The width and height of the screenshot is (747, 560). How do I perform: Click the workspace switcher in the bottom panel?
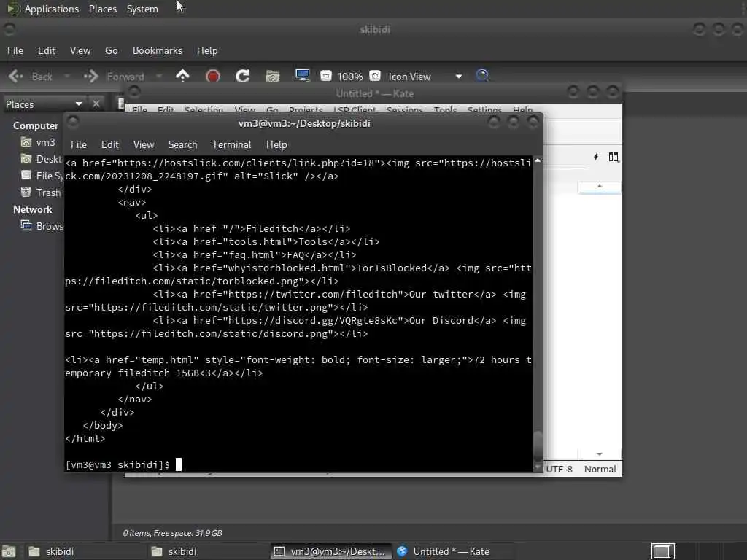(662, 551)
